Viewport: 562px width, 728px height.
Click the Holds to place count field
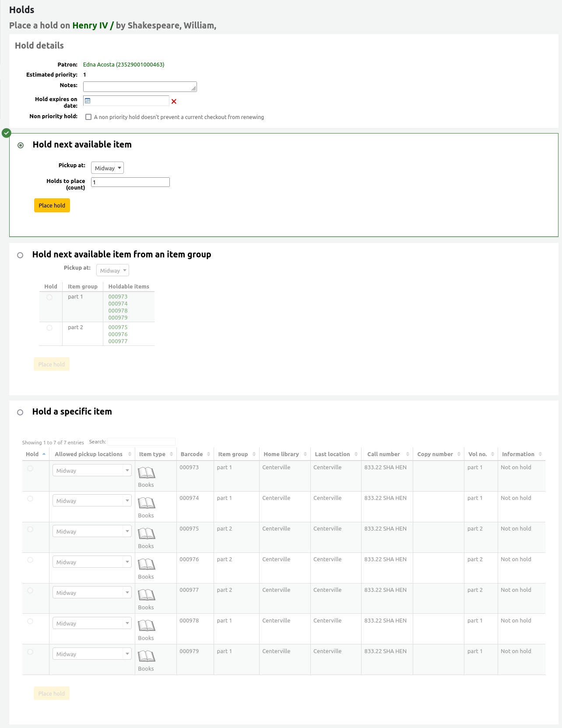[130, 182]
